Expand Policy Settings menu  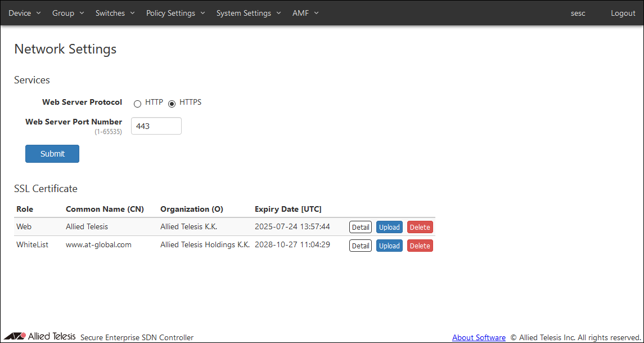[175, 13]
